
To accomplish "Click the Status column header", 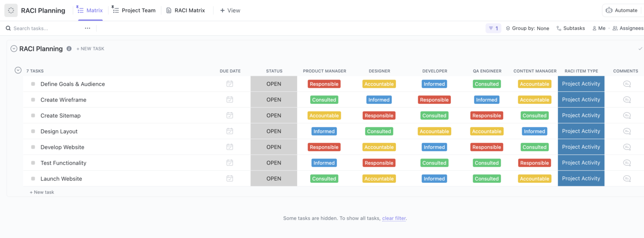I will tap(274, 71).
